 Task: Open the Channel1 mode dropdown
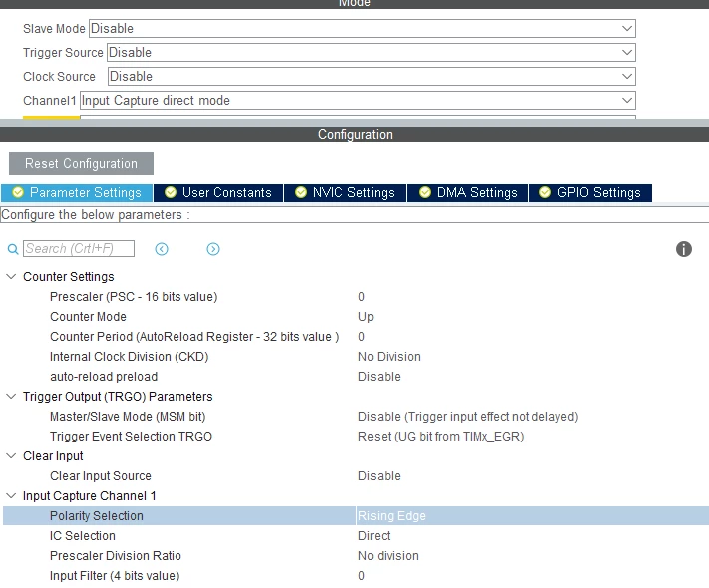[x=358, y=101]
